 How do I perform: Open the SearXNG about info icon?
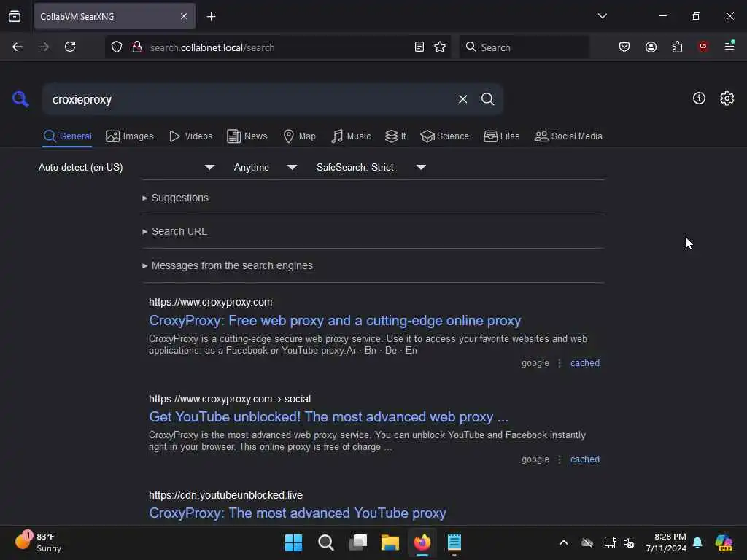coord(699,98)
